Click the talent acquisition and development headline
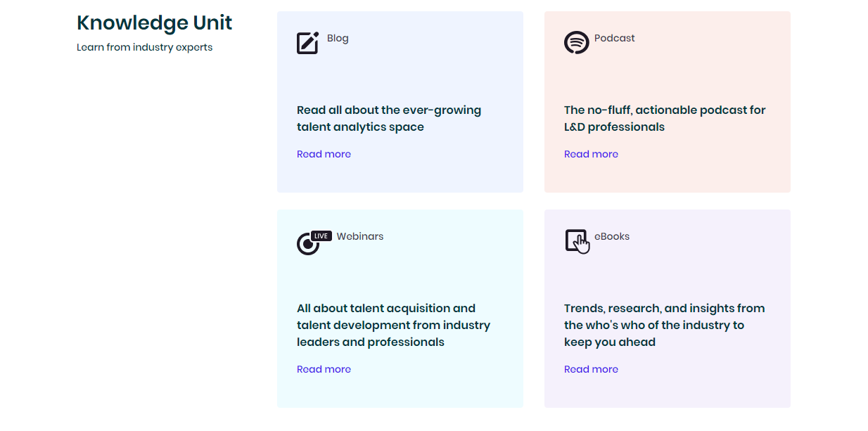Image resolution: width=868 pixels, height=431 pixels. click(x=393, y=325)
